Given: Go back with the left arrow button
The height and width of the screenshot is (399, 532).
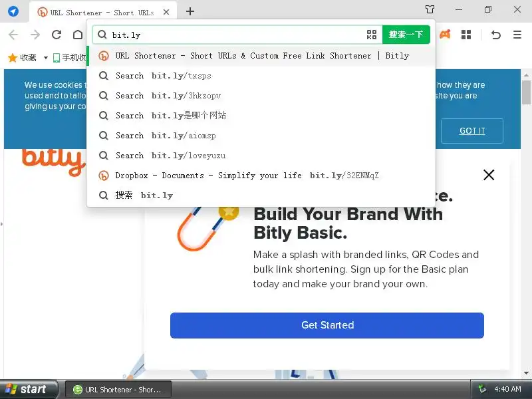Looking at the screenshot, I should (13, 35).
